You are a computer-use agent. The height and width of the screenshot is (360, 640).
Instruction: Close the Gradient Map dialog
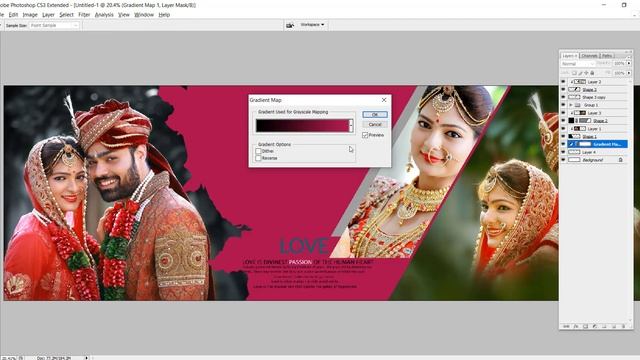[x=384, y=100]
